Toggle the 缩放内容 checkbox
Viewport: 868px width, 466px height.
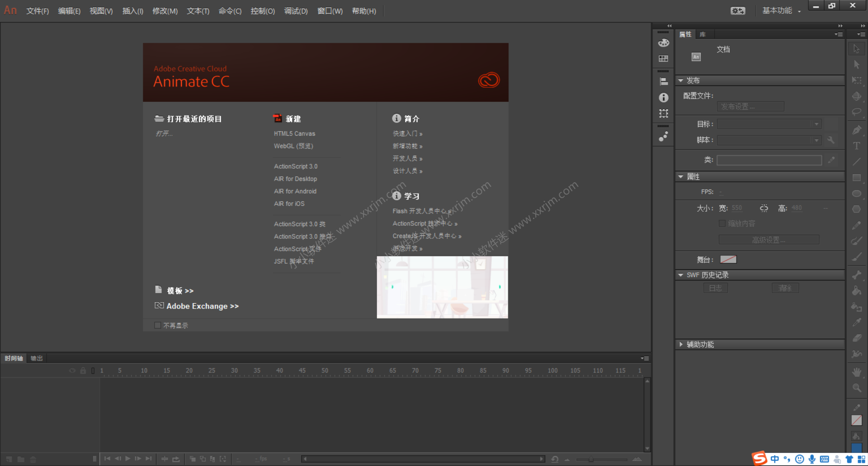tap(722, 223)
